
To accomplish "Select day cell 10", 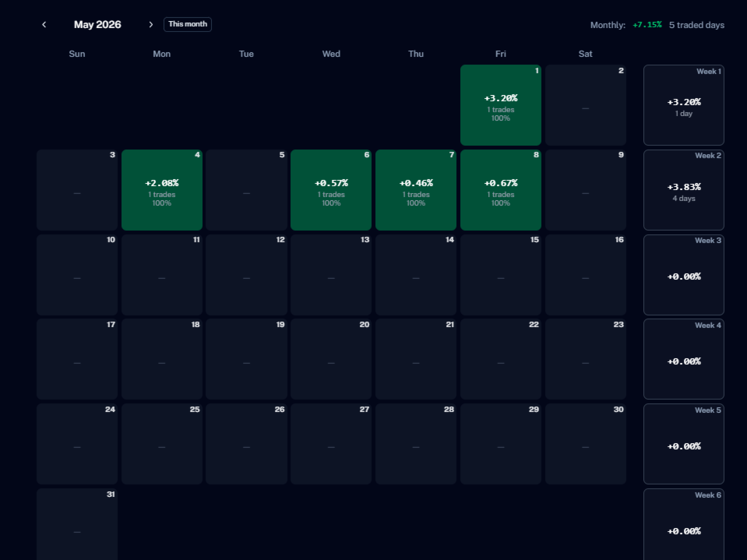I will pos(77,275).
